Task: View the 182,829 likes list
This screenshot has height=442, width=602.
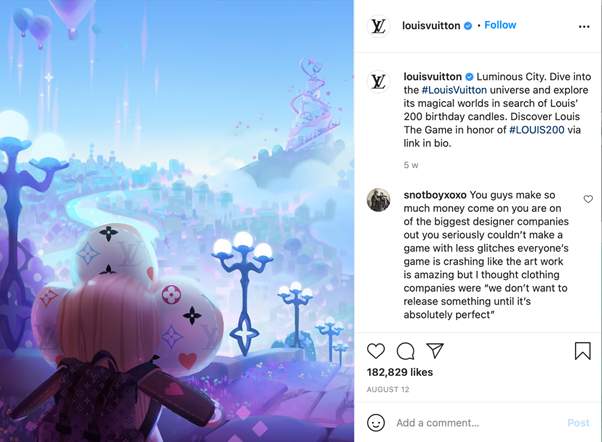Action: (400, 372)
